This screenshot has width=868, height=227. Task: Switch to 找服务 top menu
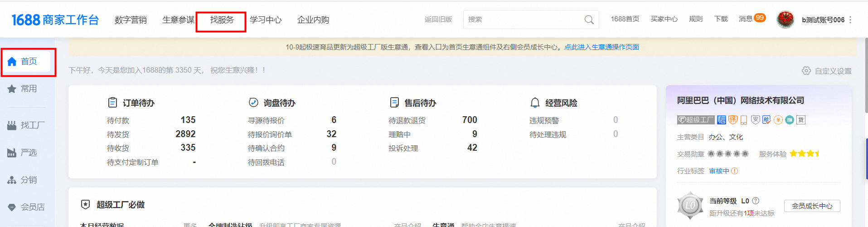222,20
